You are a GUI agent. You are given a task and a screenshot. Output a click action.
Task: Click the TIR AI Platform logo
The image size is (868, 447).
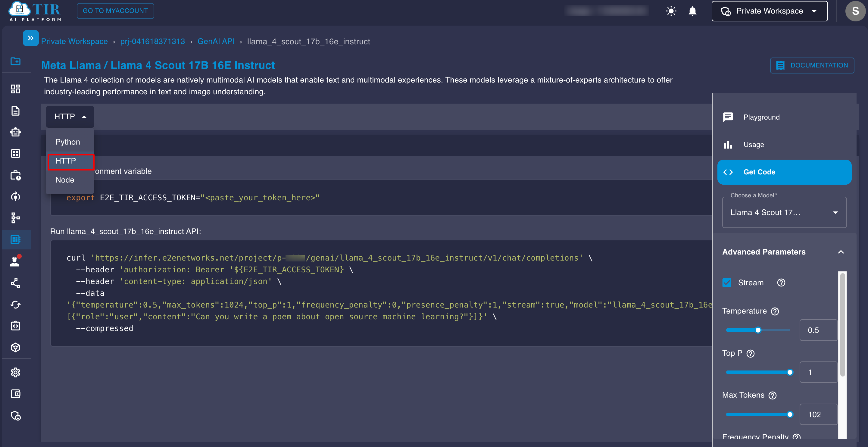tap(35, 12)
